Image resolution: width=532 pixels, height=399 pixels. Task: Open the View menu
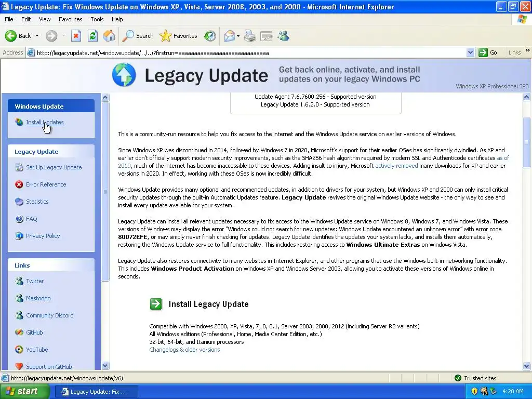tap(45, 19)
